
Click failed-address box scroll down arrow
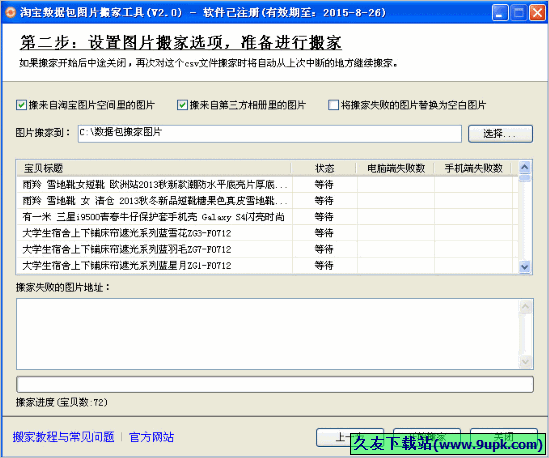[x=525, y=361]
